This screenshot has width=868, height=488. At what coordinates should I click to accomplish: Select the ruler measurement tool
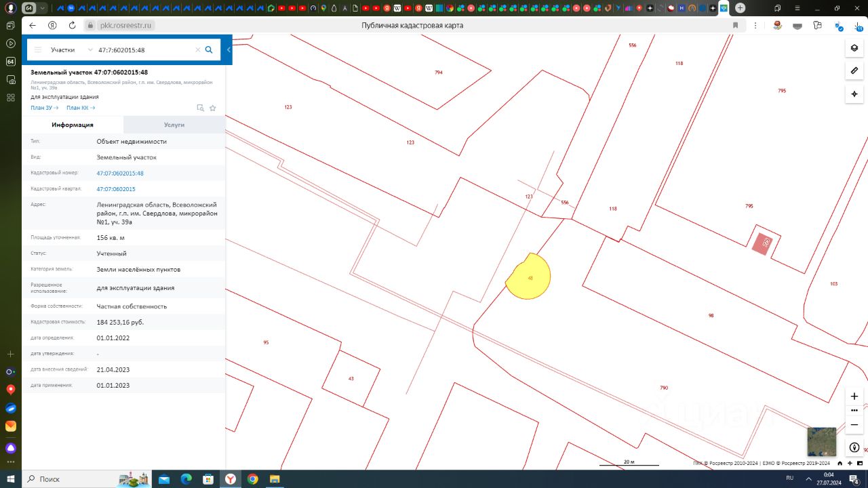click(854, 70)
